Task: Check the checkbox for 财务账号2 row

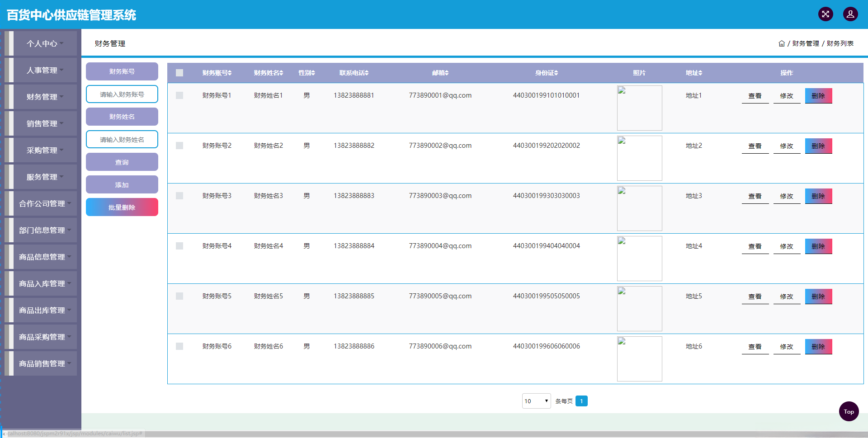Action: 179,146
